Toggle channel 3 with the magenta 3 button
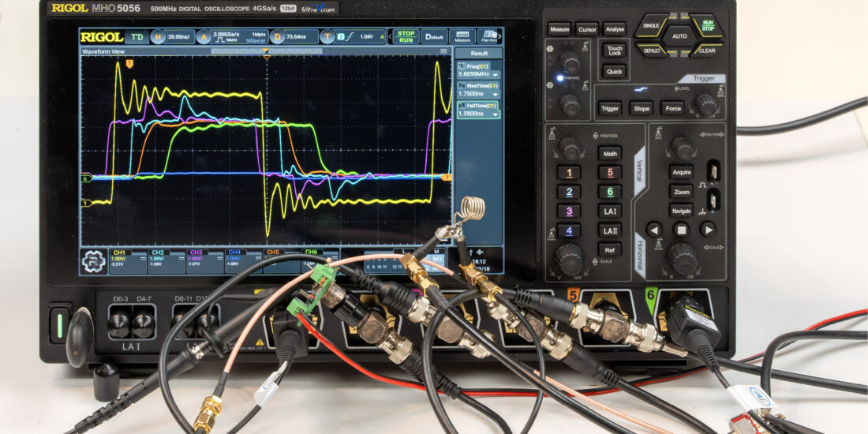 tap(569, 211)
